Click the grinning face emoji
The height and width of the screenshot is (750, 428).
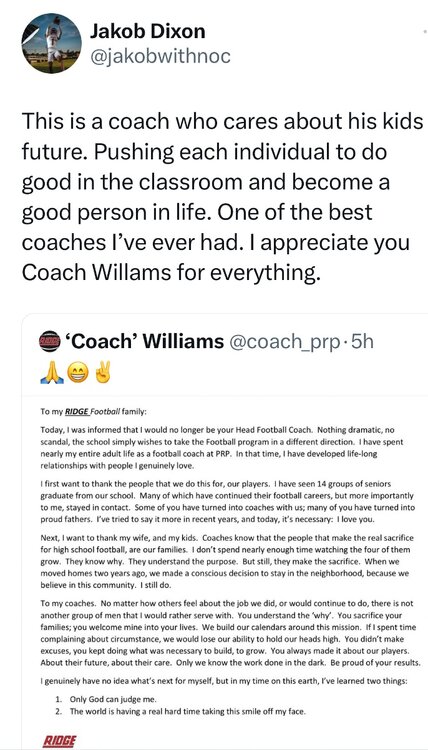[77, 374]
